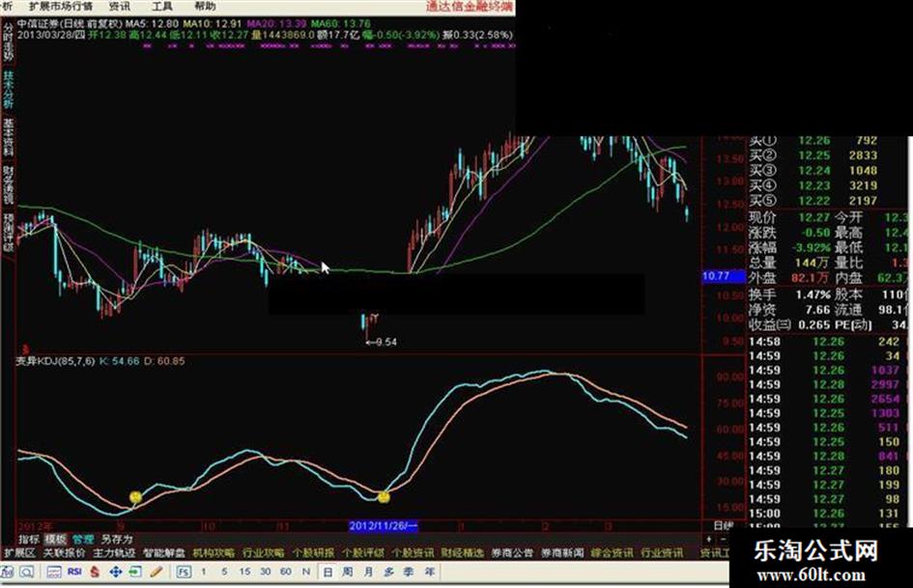
Task: Switch to 5-minute period
Action: (x=223, y=572)
